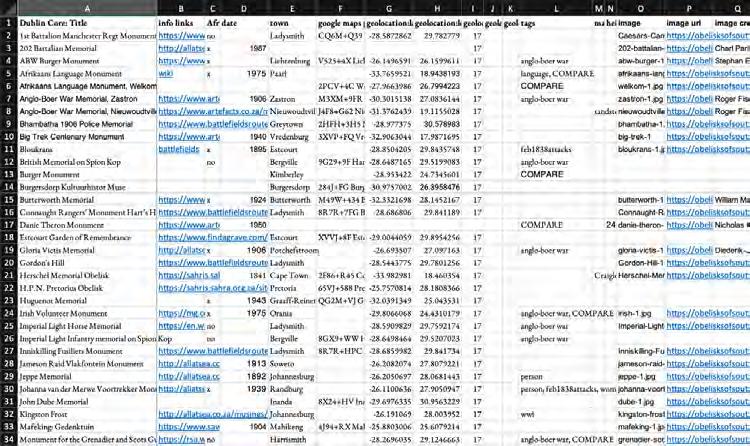Select row 17 header
750x446 pixels.
(x=9, y=225)
